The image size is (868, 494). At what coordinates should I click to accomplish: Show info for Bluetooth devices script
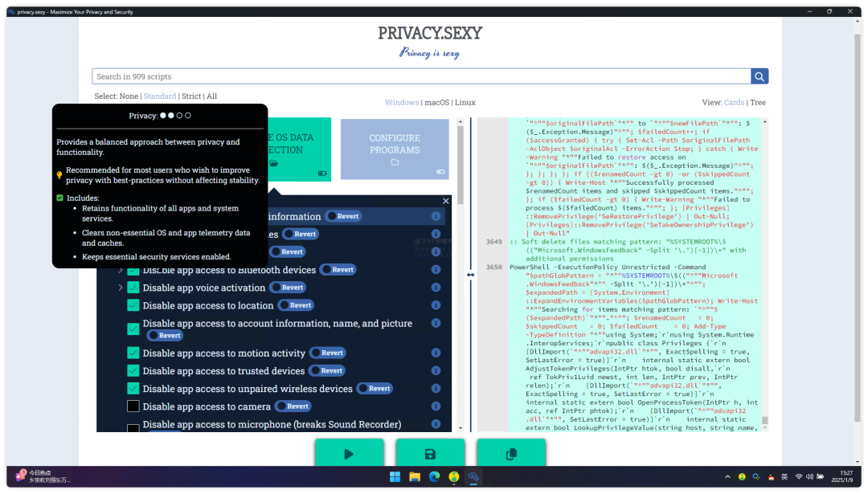[436, 269]
